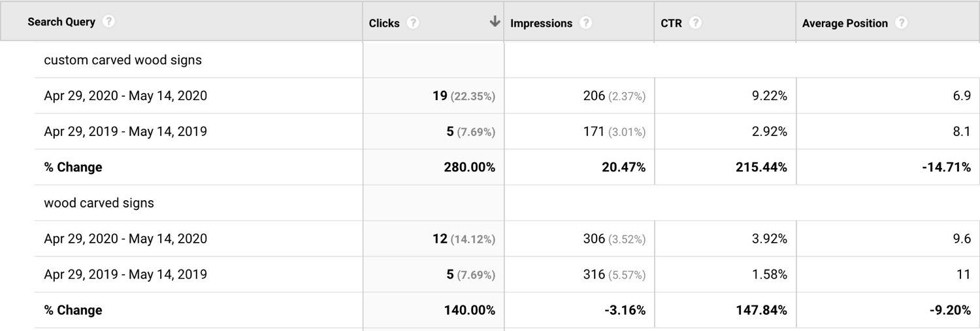Viewport: 980px width, 331px height.
Task: Open help icon next to Search Query
Action: coord(109,22)
